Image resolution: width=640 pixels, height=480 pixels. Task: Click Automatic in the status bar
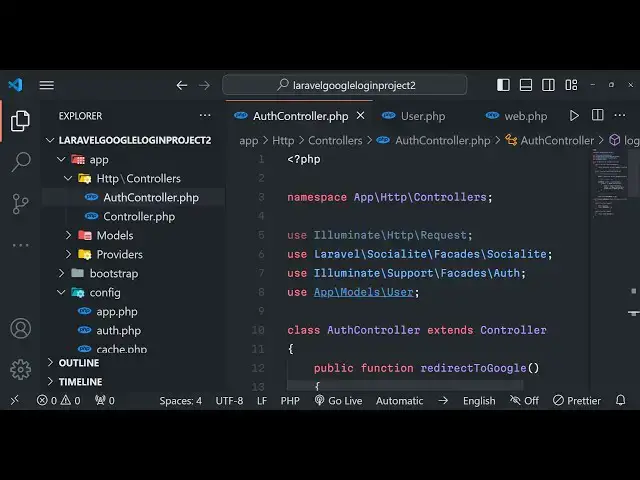click(x=400, y=401)
